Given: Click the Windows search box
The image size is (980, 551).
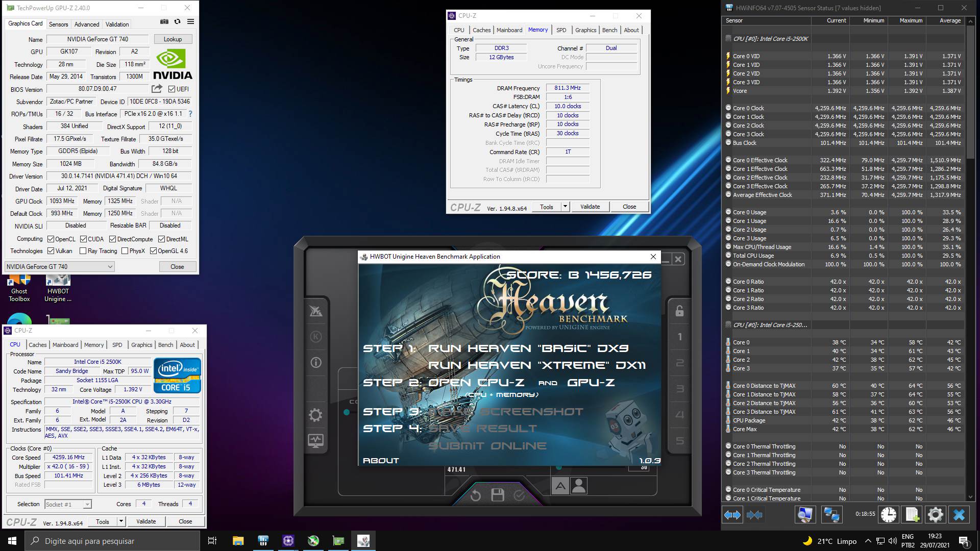Looking at the screenshot, I should [112, 541].
